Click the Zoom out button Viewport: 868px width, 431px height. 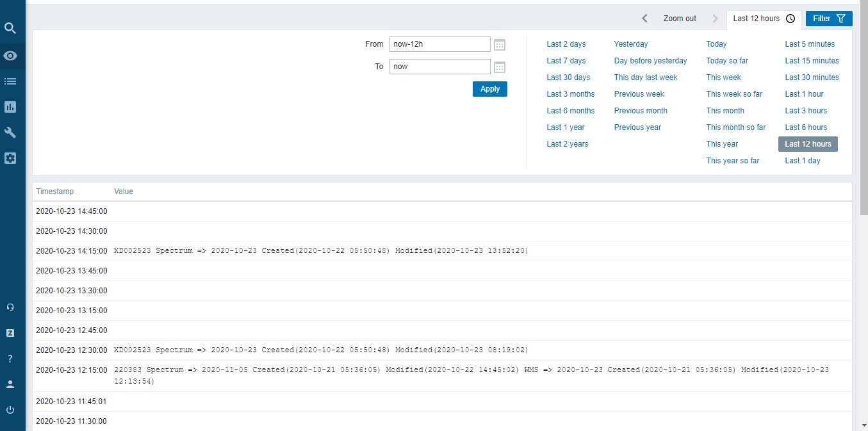[680, 19]
